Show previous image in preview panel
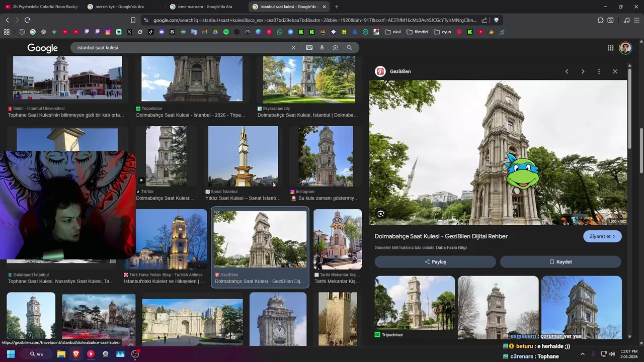The width and height of the screenshot is (644, 362). point(567,71)
